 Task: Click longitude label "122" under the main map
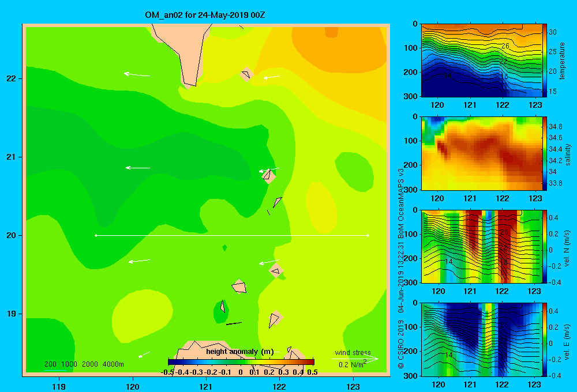(x=280, y=386)
